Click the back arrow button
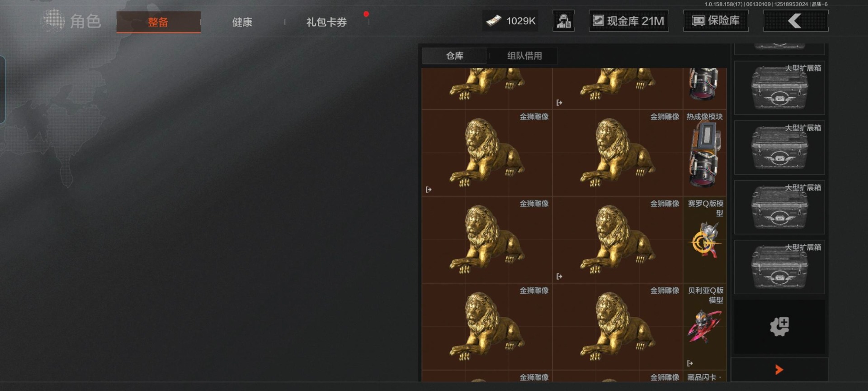This screenshot has width=868, height=391. [795, 21]
